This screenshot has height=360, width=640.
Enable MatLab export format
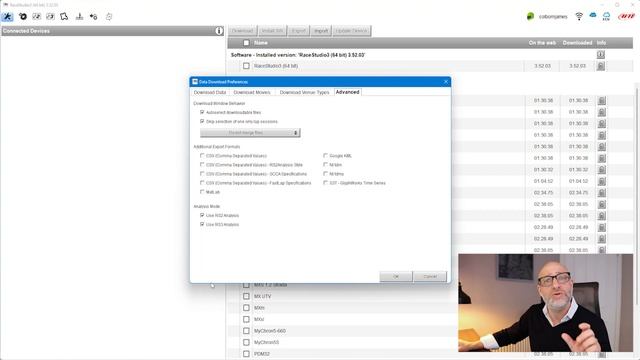[x=202, y=192]
